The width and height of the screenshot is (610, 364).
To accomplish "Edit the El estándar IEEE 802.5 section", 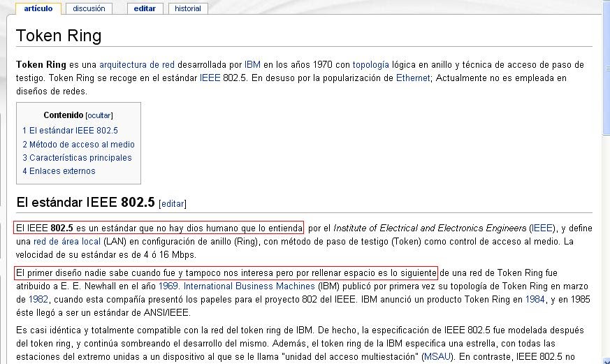I will tap(173, 204).
